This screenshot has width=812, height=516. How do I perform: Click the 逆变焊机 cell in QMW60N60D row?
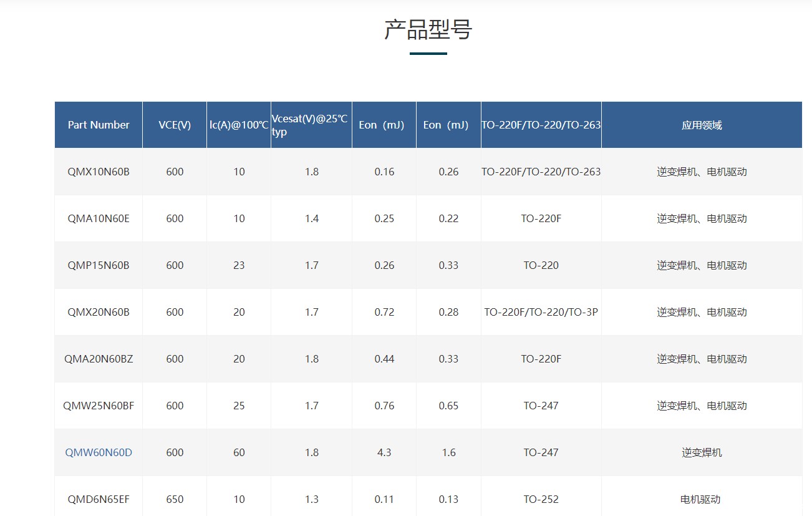pos(702,452)
